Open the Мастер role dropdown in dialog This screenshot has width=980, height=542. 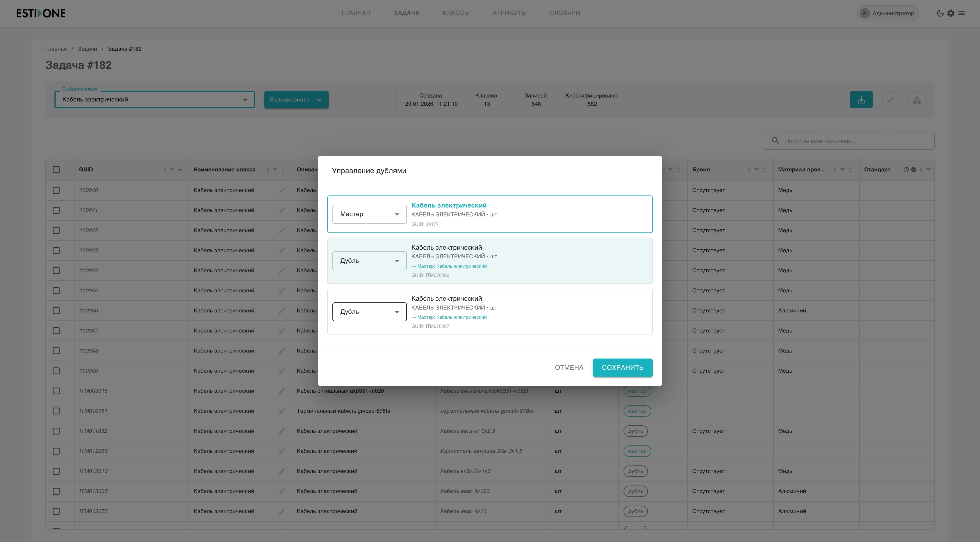pyautogui.click(x=369, y=214)
